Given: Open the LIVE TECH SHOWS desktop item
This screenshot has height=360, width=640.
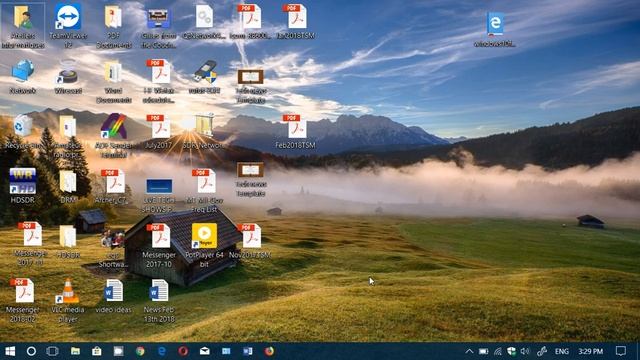Looking at the screenshot, I should (x=159, y=195).
